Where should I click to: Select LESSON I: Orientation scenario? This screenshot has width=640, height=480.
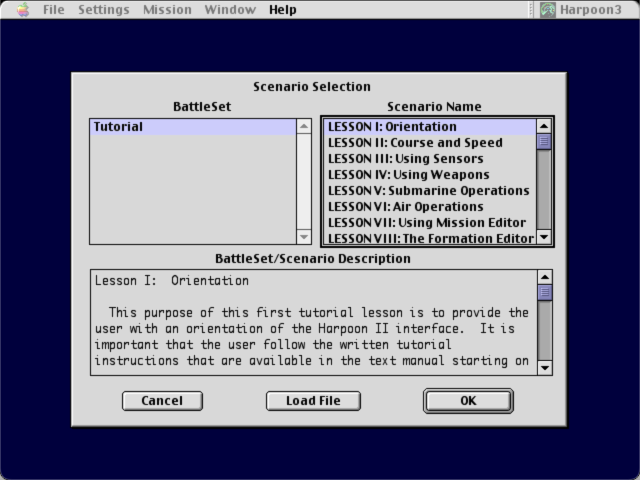(430, 127)
